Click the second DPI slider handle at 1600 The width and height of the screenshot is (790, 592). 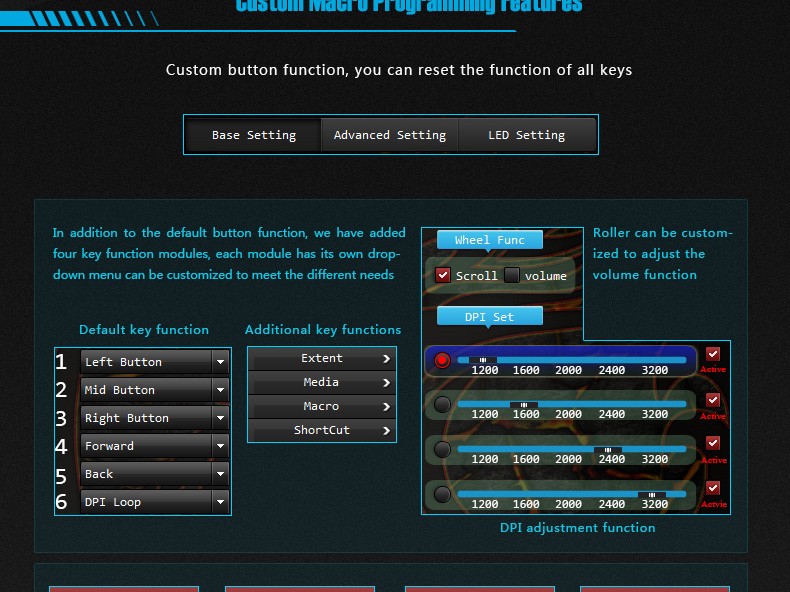tap(524, 405)
